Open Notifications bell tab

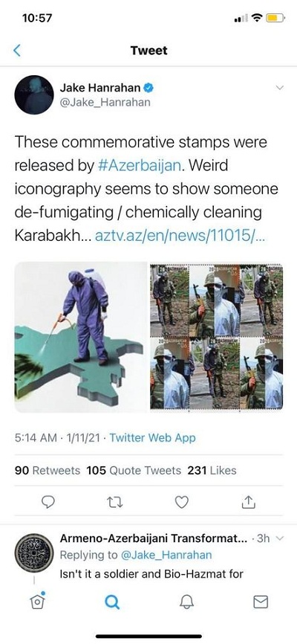point(186,602)
